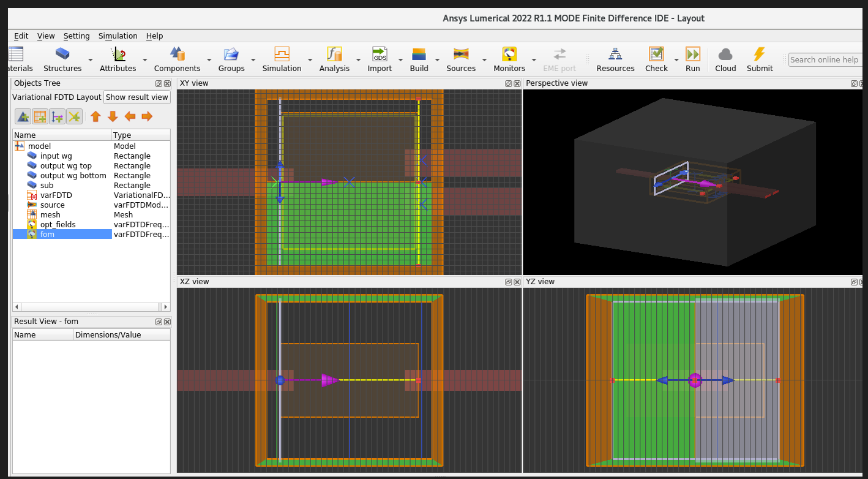Image resolution: width=868 pixels, height=479 pixels.
Task: Select the source tree item
Action: (52, 205)
